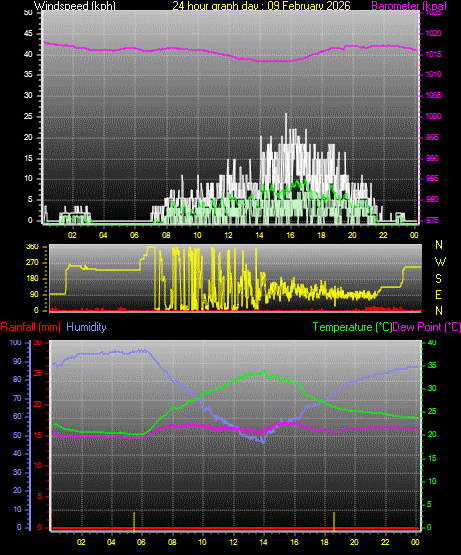Click barometer scale value "1015"

[x=434, y=55]
